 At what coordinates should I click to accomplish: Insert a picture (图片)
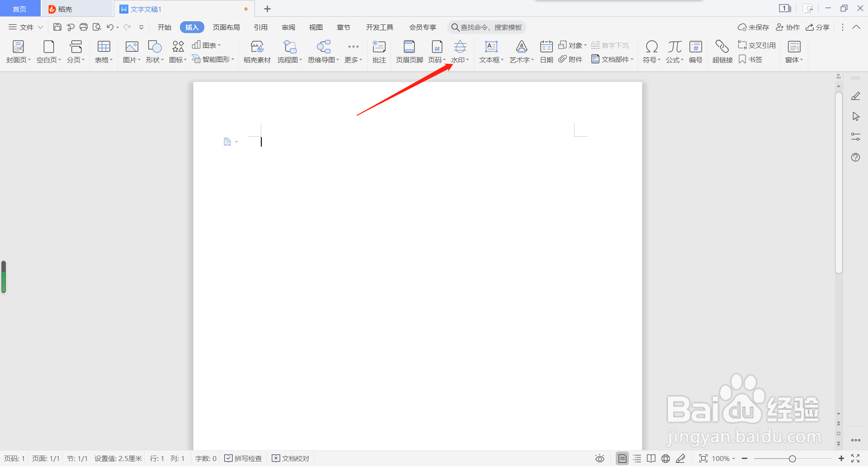click(132, 52)
